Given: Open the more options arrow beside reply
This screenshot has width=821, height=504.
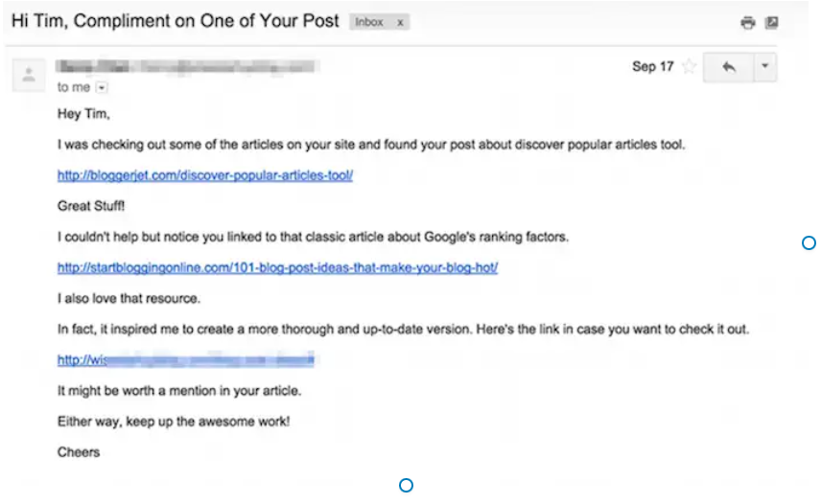Looking at the screenshot, I should coord(764,67).
